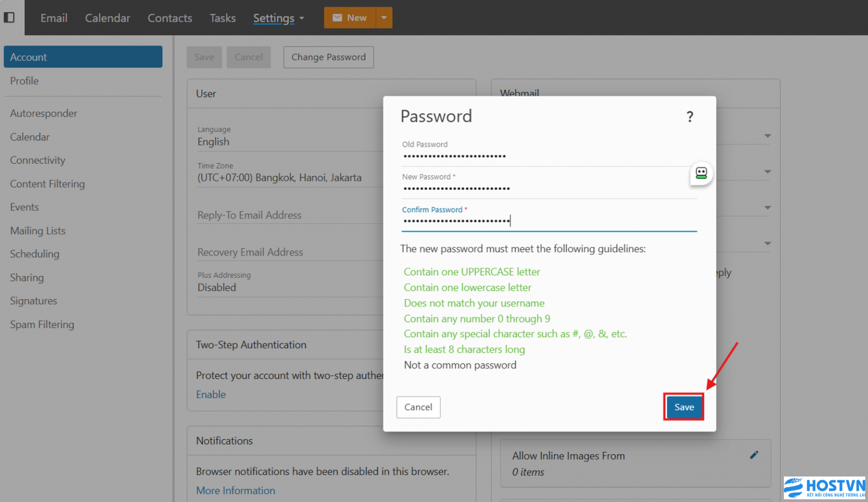Image resolution: width=868 pixels, height=502 pixels.
Task: Click the Change Password button
Action: [328, 57]
